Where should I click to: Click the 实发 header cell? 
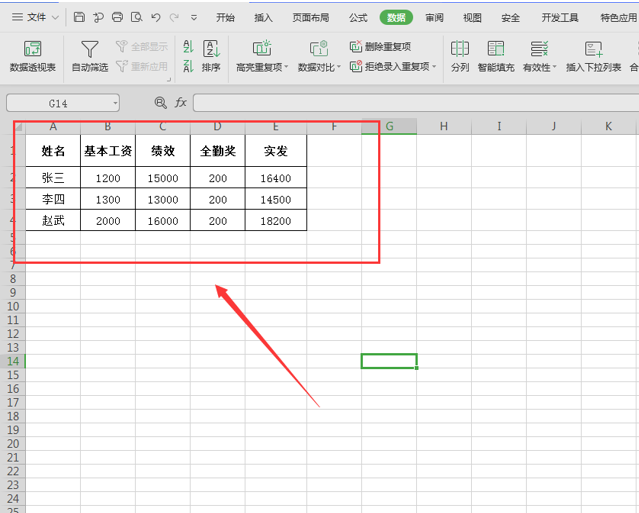pyautogui.click(x=276, y=151)
